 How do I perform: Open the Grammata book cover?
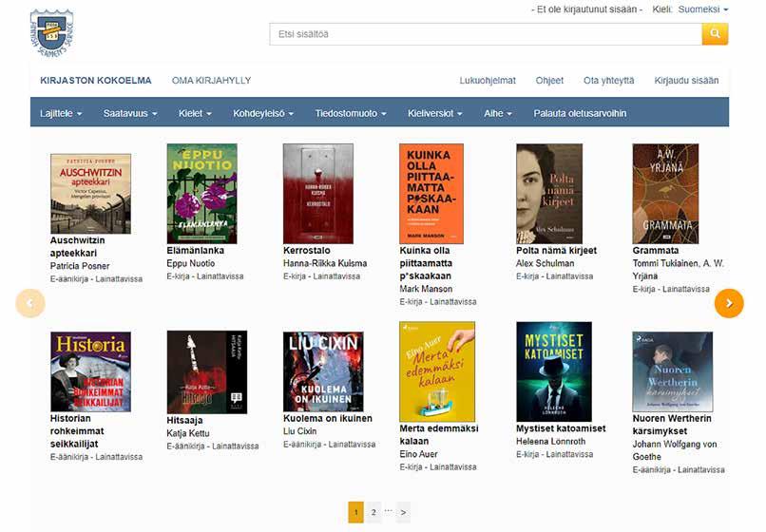[665, 194]
